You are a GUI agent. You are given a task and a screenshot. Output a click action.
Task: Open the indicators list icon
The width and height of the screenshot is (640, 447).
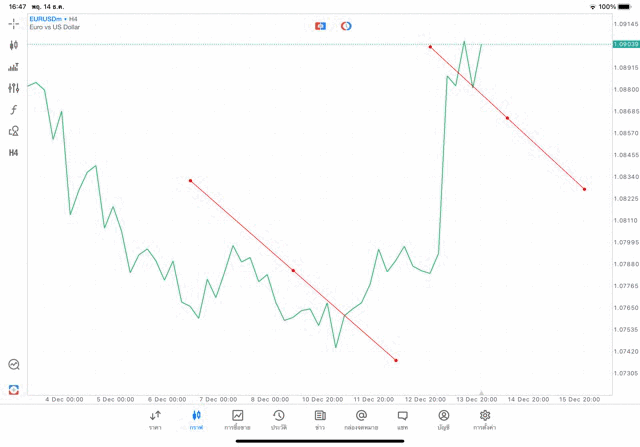click(x=14, y=67)
